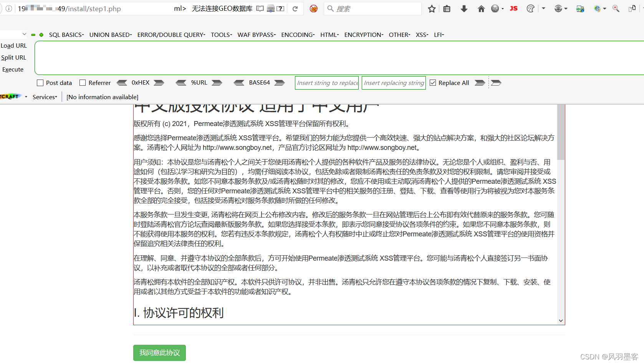Uncheck the Replace All checkbox
Screen dimensions: 644x364
[433, 83]
